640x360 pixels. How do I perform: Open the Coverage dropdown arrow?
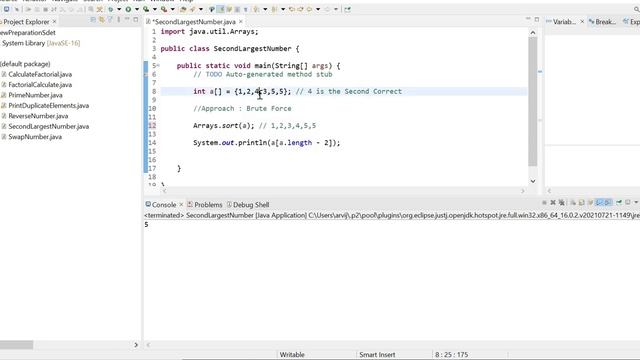[155, 9]
